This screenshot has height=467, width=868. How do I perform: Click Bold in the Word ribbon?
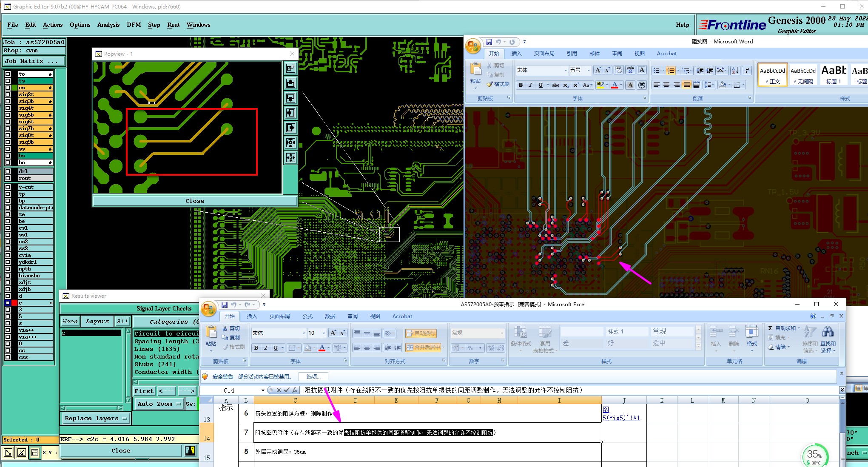(521, 85)
